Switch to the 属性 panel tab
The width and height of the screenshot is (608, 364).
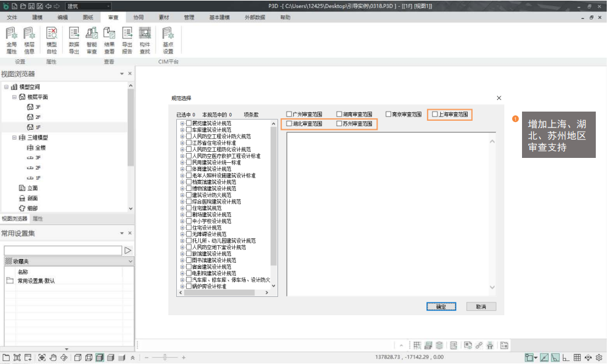tap(37, 218)
